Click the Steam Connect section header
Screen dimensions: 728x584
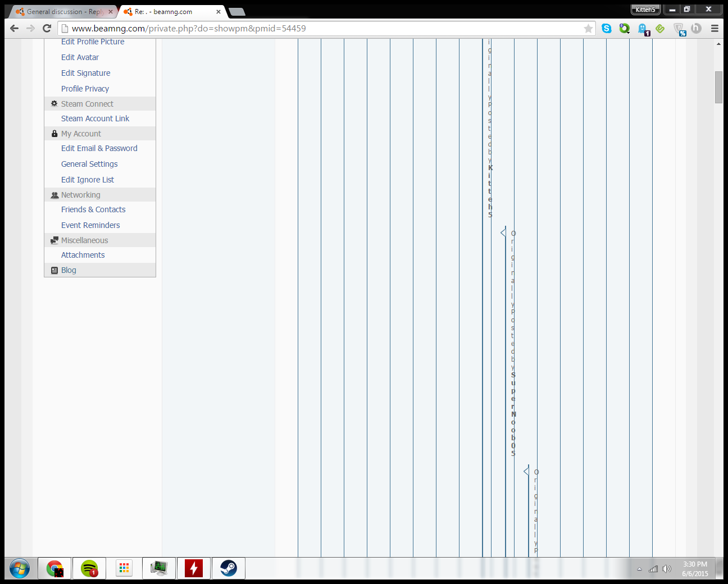point(100,104)
